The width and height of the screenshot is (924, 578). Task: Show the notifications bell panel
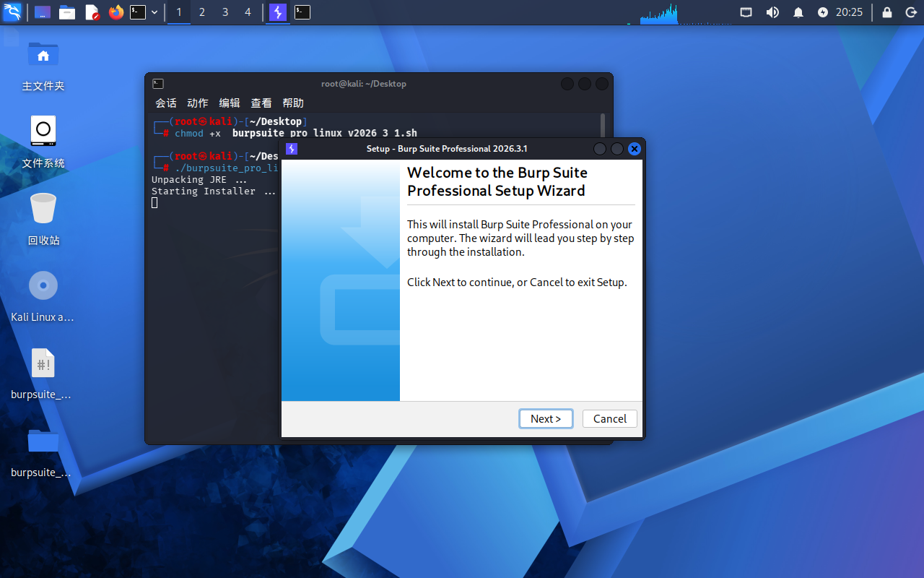pos(798,12)
